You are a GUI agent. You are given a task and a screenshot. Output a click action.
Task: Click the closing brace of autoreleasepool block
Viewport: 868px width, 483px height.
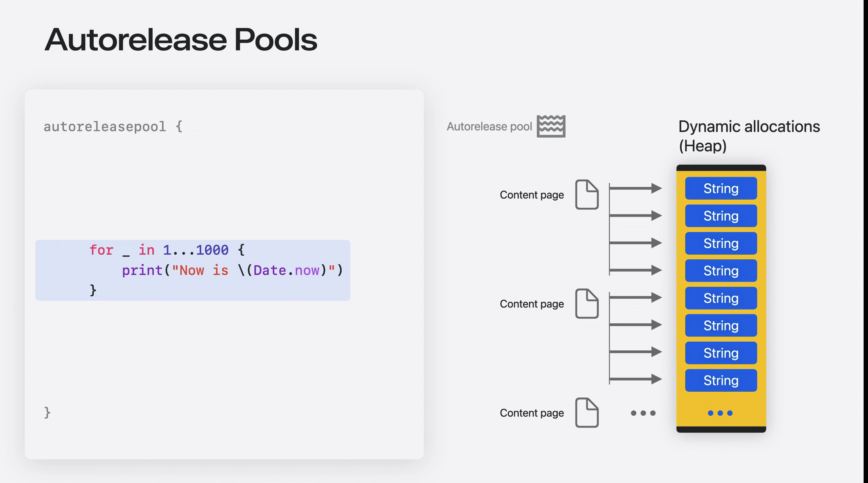47,412
